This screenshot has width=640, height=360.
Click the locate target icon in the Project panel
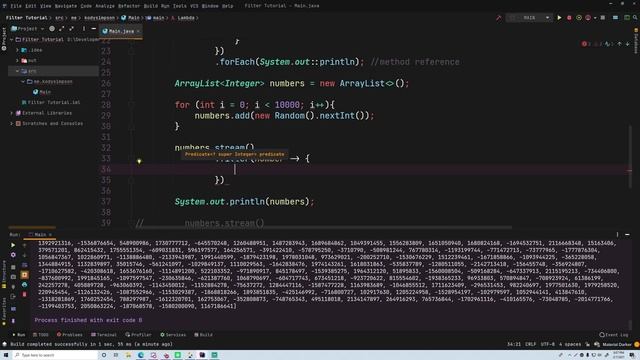52,29
